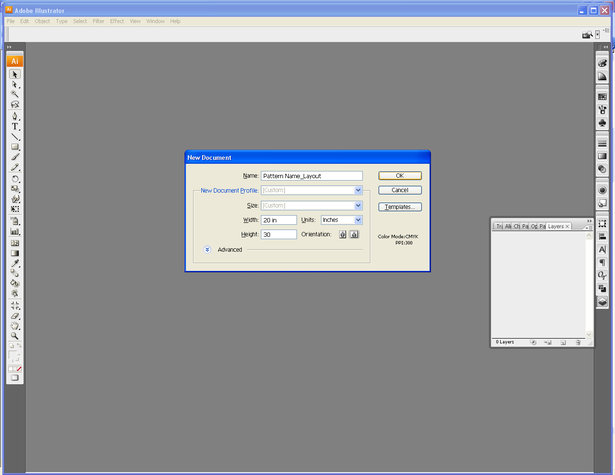Screen dimensions: 615x475
Task: Select the Gradient tool in toolbox
Action: tap(15, 253)
